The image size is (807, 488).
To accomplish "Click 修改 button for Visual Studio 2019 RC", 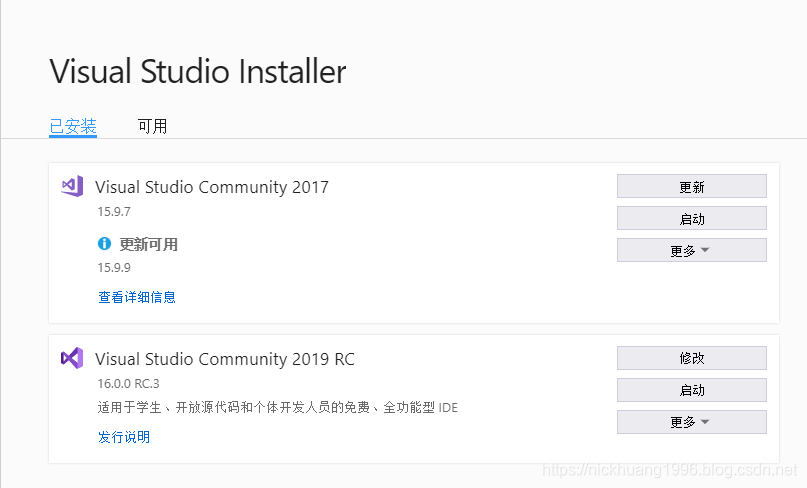I will point(692,358).
